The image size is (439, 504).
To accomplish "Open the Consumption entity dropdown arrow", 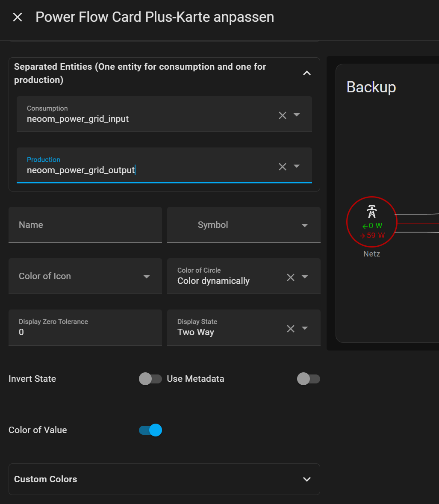I will pos(297,115).
